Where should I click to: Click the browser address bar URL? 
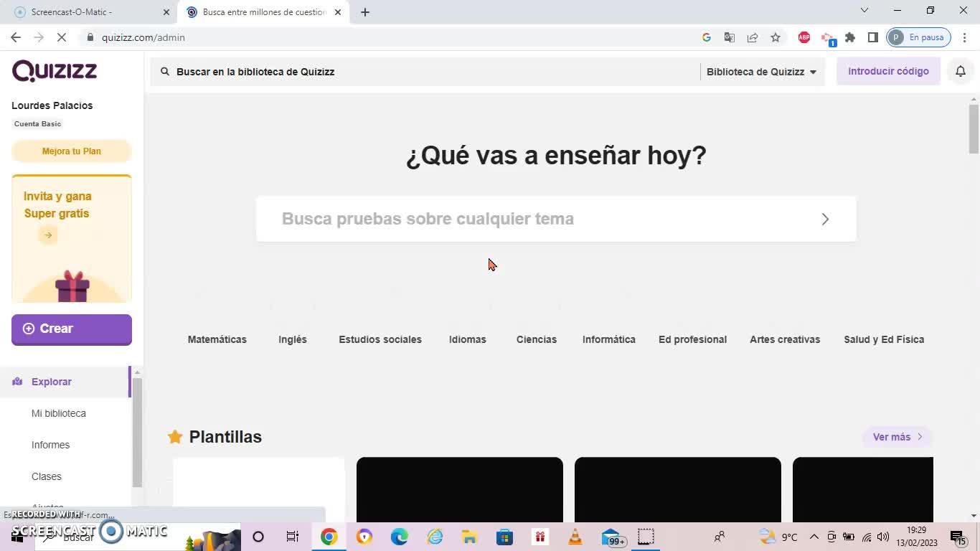(143, 37)
